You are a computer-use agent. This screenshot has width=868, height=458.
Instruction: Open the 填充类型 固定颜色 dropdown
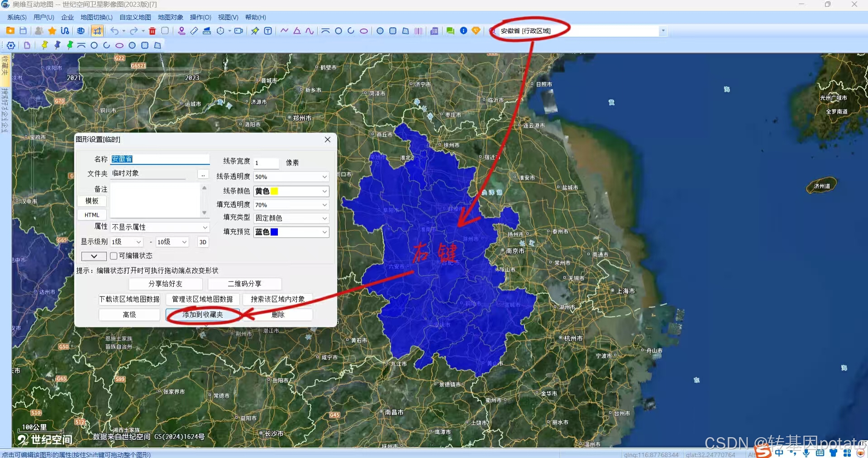[291, 218]
